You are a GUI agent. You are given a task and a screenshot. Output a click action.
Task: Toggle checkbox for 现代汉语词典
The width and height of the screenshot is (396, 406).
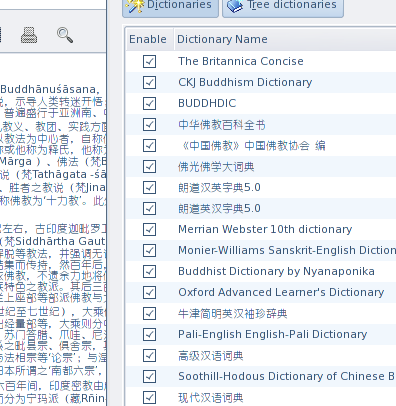tap(149, 397)
